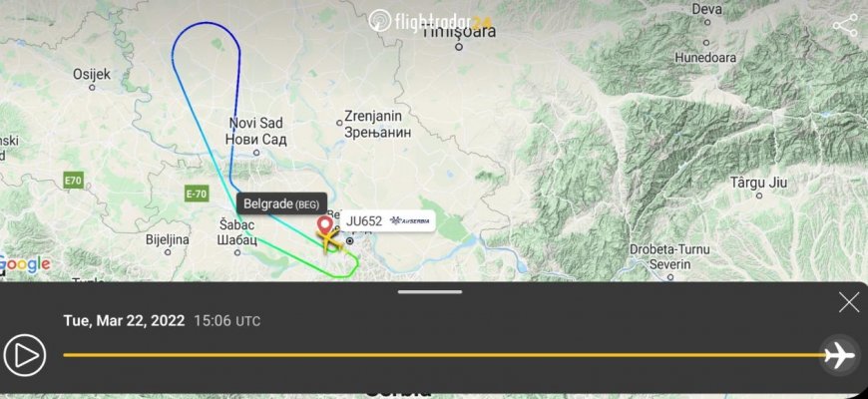Click the Belgrade (BEG) tooltip label
868x399 pixels.
281,203
